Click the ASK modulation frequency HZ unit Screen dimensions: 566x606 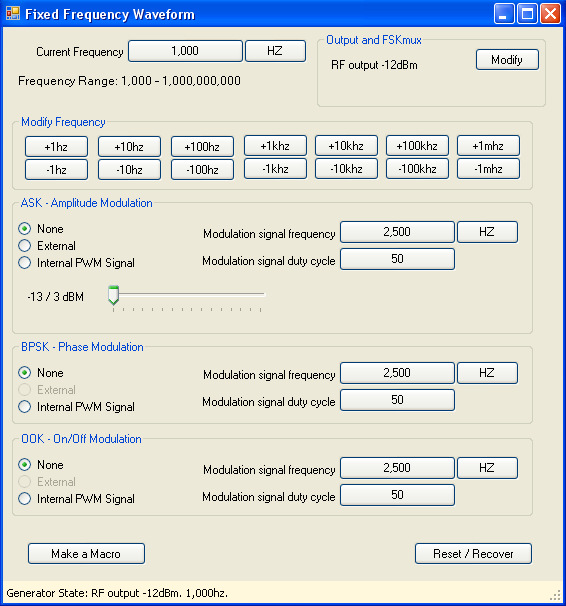pos(487,232)
